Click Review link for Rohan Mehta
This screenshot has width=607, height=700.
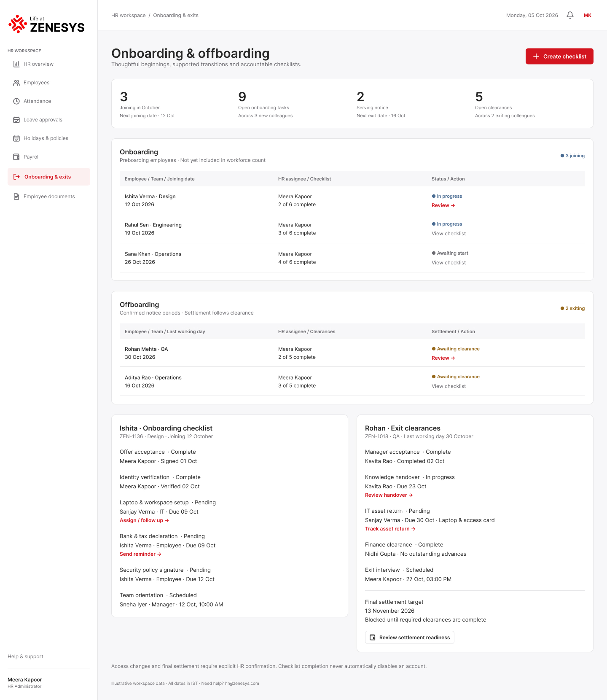pyautogui.click(x=443, y=358)
